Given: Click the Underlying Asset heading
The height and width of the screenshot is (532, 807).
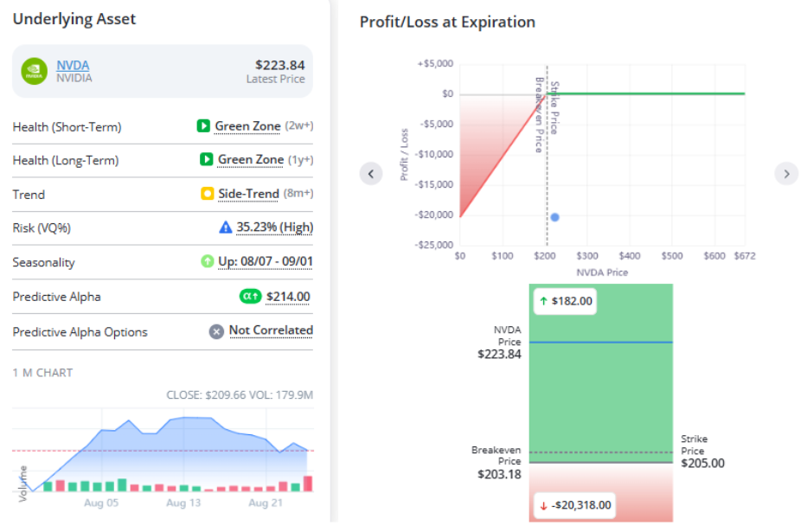Looking at the screenshot, I should point(74,19).
